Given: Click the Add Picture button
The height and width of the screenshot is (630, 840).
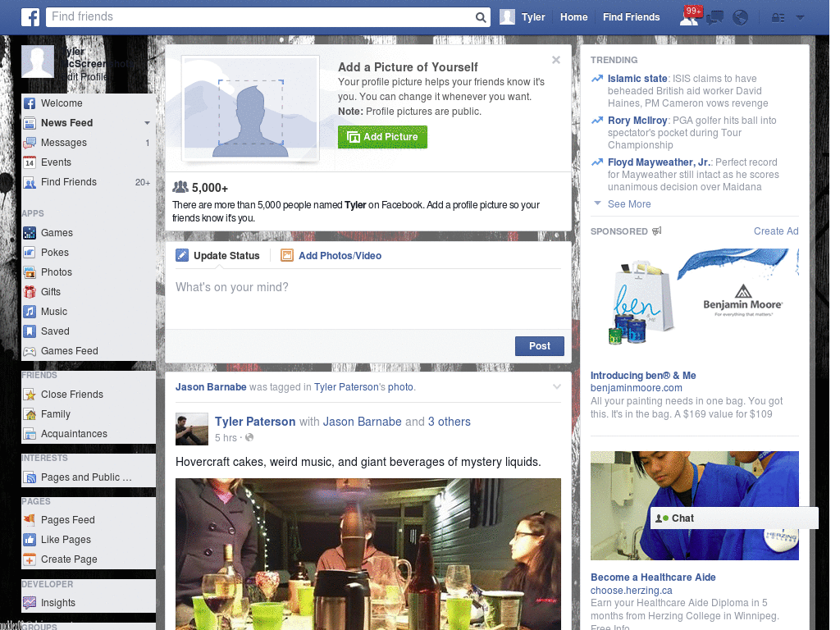Looking at the screenshot, I should (x=382, y=137).
